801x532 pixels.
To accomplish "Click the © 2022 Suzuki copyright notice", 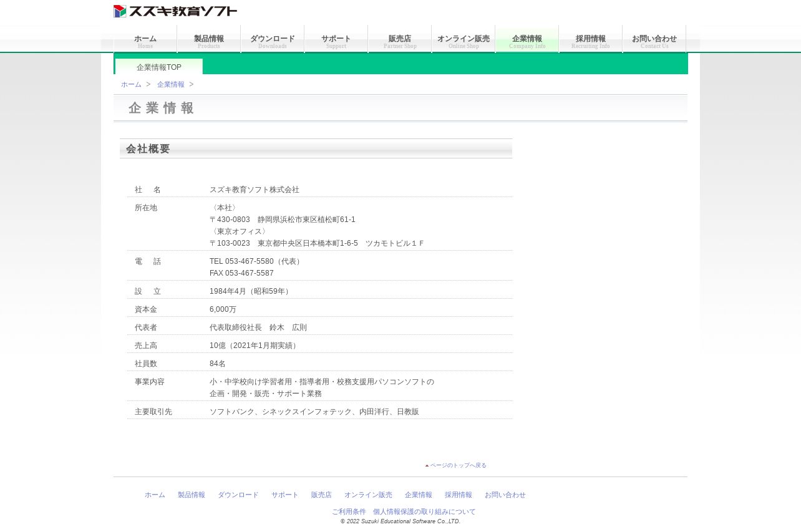I will [x=400, y=521].
